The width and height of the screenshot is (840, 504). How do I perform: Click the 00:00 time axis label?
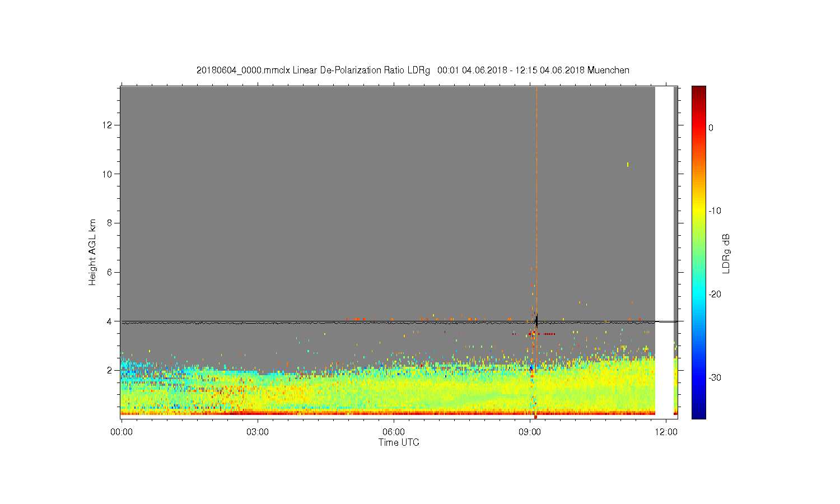click(122, 432)
